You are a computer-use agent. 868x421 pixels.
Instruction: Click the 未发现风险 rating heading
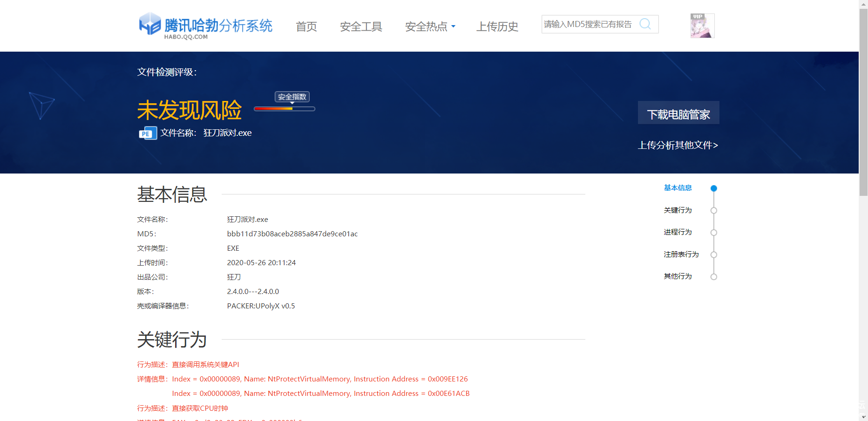(190, 110)
